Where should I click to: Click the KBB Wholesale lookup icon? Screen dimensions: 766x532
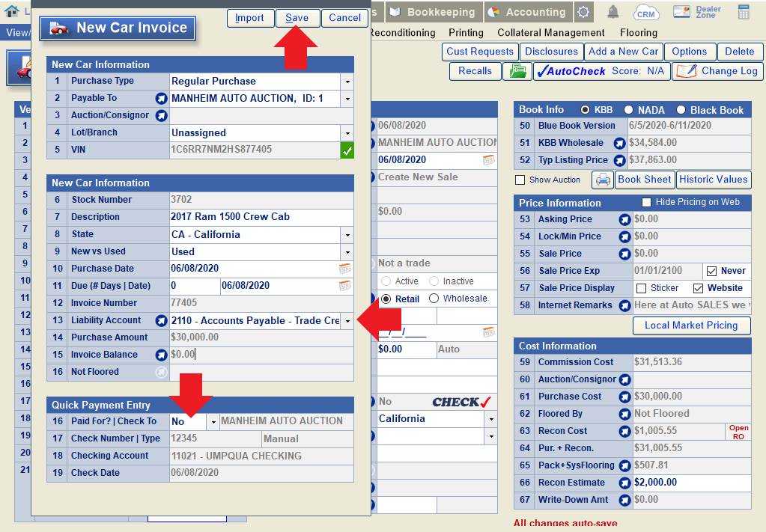click(x=619, y=144)
